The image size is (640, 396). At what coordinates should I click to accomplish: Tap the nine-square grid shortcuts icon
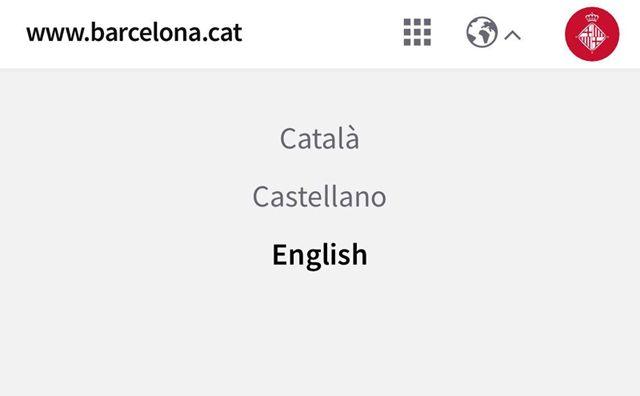click(x=417, y=32)
